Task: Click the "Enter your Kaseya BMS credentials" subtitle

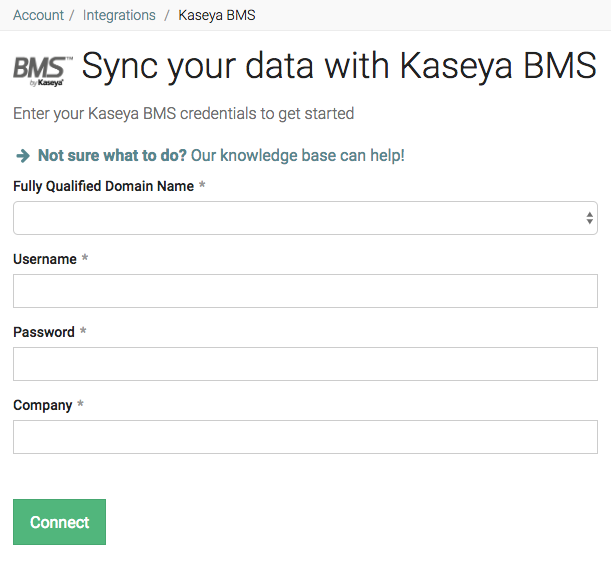Action: coord(183,114)
